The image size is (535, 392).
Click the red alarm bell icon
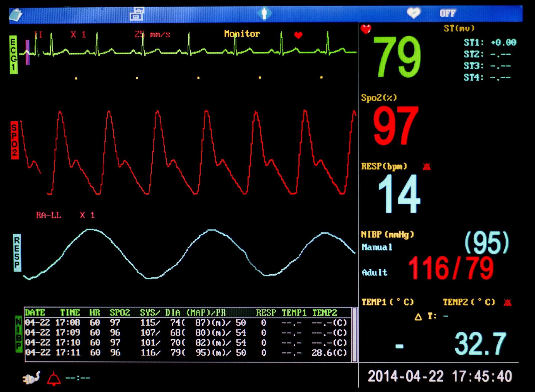[x=54, y=379]
